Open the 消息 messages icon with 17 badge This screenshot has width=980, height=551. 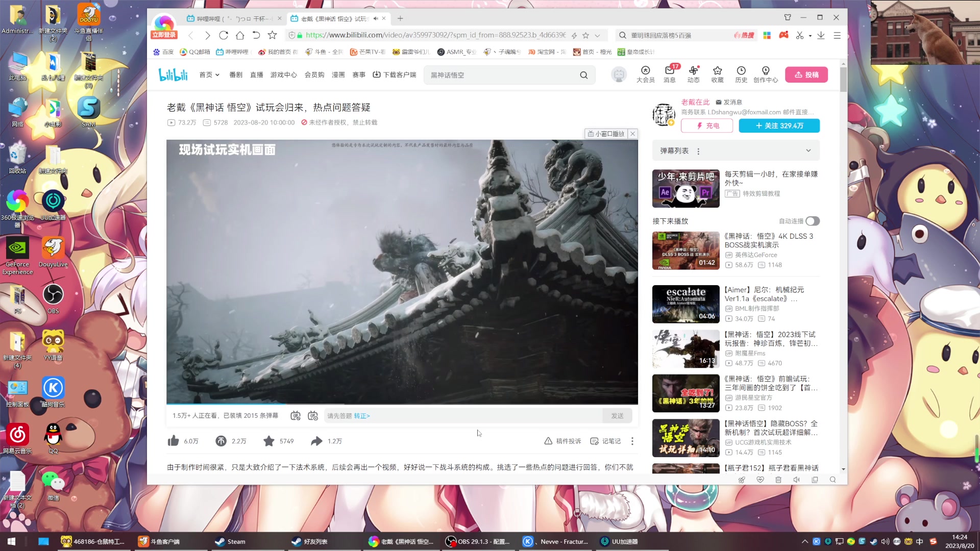(x=669, y=74)
